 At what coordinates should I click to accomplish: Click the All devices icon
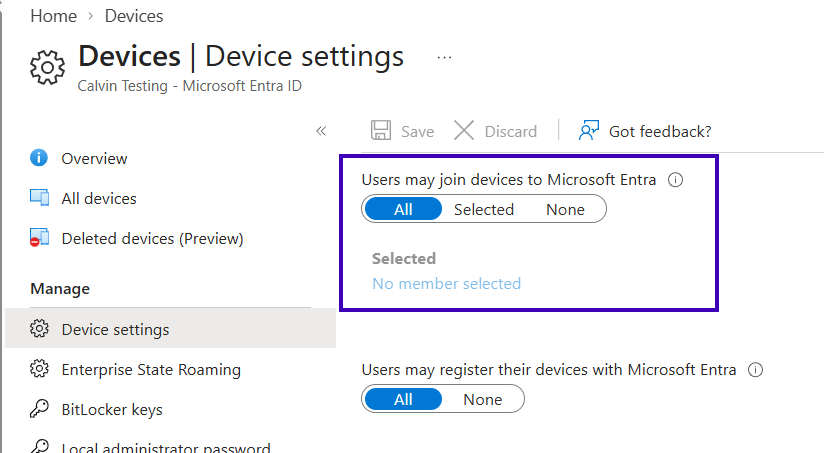coord(39,198)
